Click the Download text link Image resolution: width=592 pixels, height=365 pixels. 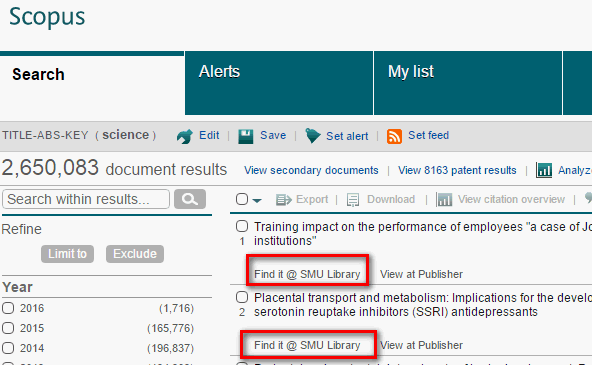tap(391, 199)
